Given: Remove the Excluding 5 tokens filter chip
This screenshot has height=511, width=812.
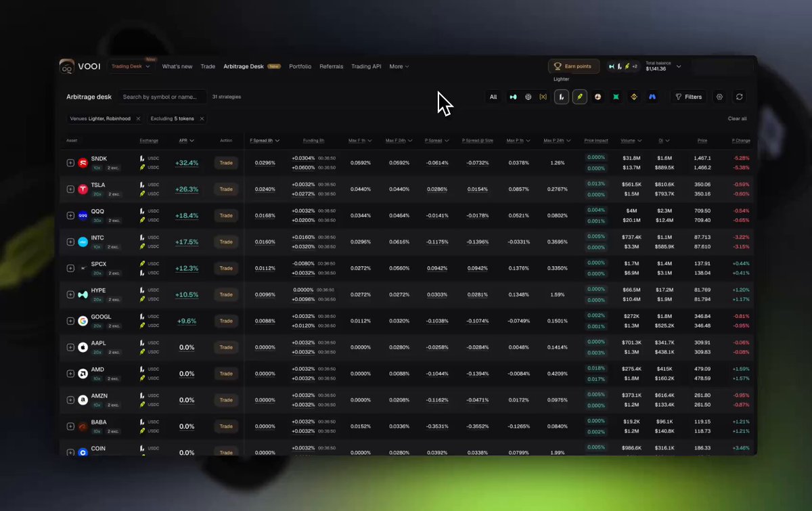Looking at the screenshot, I should coord(202,118).
